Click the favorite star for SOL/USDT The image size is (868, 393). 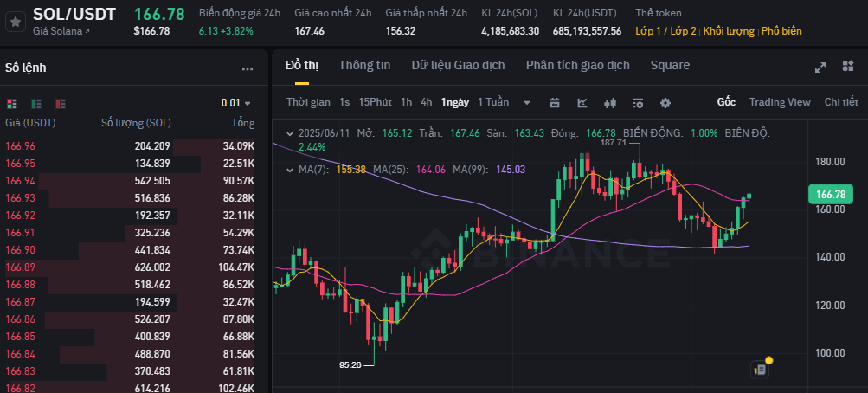[x=15, y=22]
